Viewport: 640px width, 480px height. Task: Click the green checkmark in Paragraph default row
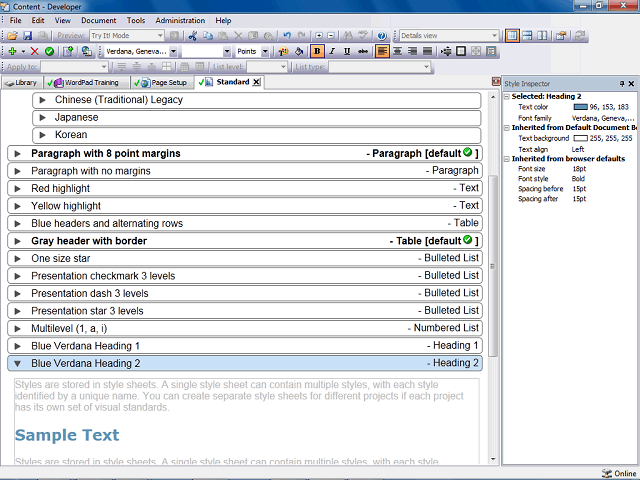point(467,152)
